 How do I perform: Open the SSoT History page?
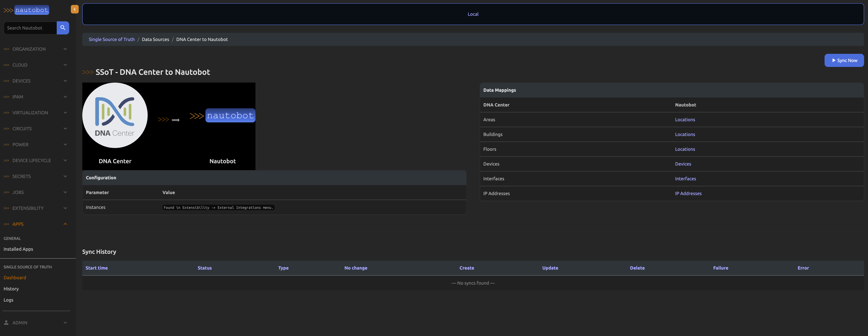pyautogui.click(x=11, y=289)
